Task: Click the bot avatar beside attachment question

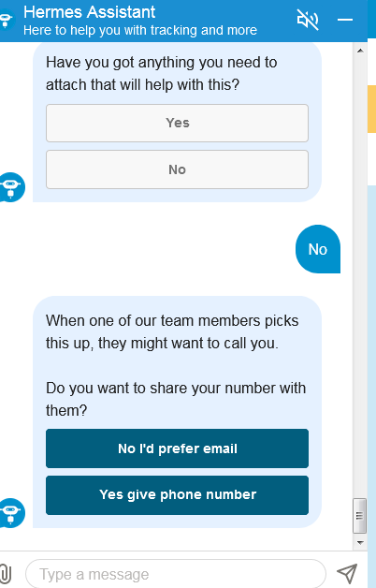Action: [x=11, y=186]
